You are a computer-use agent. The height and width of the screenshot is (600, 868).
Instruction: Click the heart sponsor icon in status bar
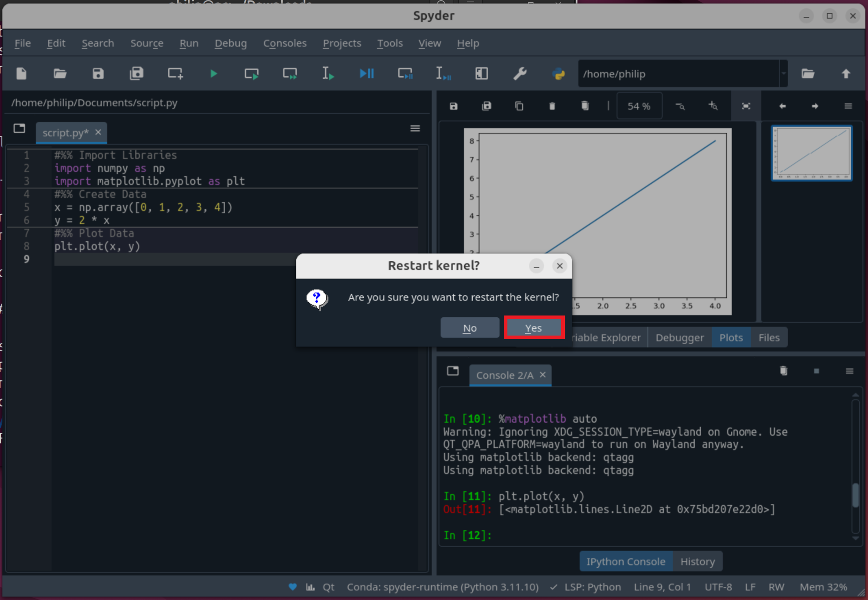293,587
